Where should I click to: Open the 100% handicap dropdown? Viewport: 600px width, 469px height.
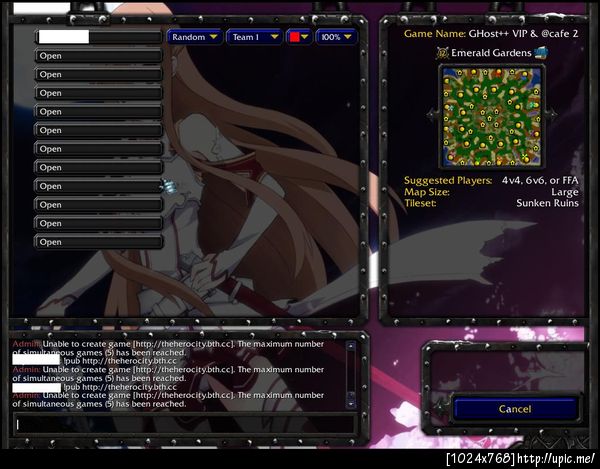pyautogui.click(x=336, y=37)
